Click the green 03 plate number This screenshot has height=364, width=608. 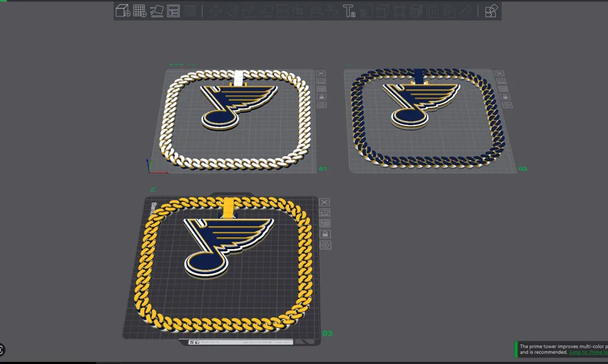327,334
